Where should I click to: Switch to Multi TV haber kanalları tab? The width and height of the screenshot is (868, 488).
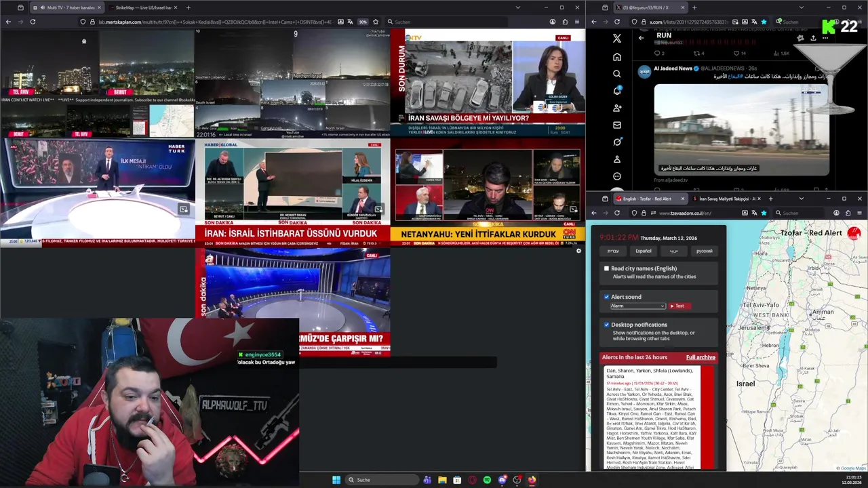(66, 7)
